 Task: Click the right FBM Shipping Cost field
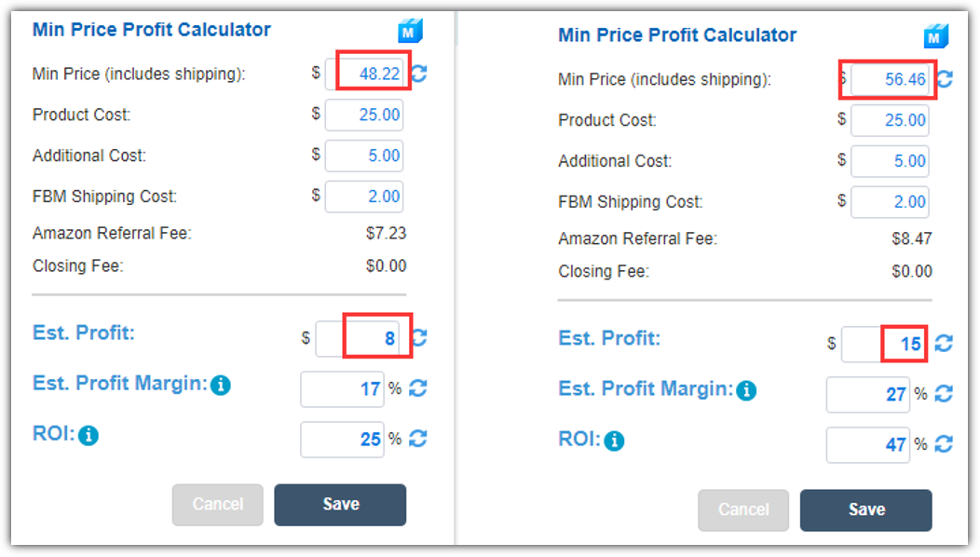click(x=890, y=202)
